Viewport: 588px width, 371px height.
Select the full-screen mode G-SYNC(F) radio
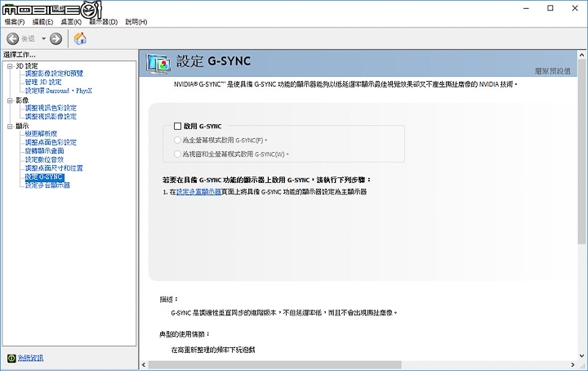[177, 140]
